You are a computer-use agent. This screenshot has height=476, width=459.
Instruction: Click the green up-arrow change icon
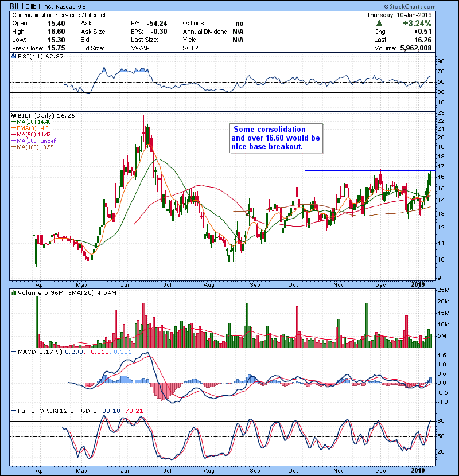pos(379,24)
